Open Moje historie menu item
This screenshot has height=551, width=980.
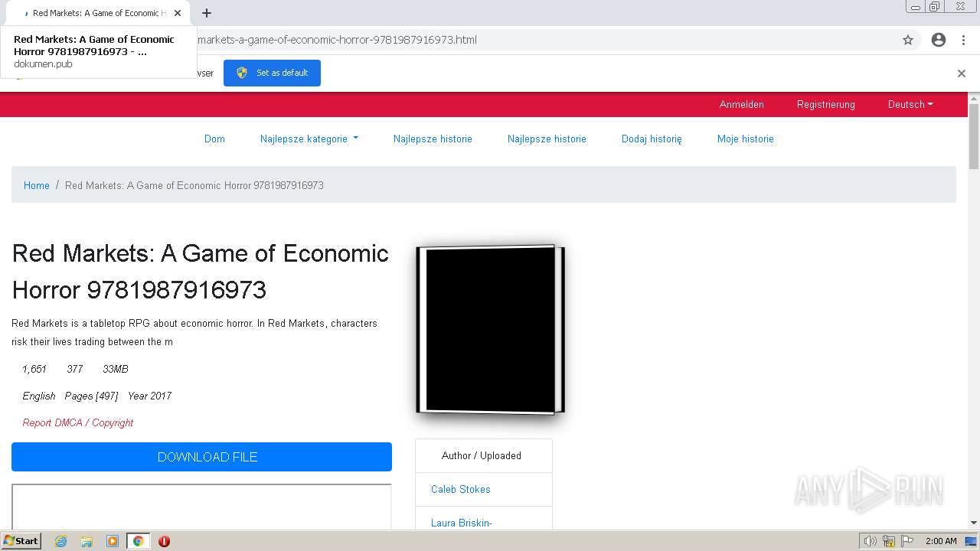point(745,139)
